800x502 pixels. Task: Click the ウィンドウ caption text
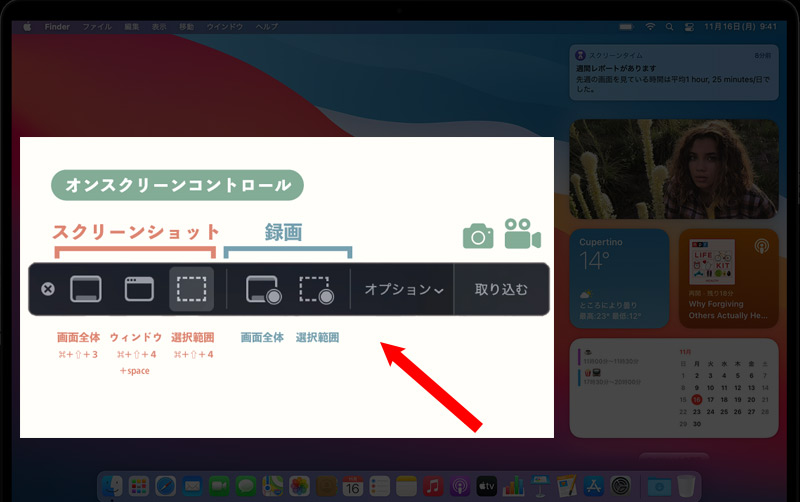(136, 337)
